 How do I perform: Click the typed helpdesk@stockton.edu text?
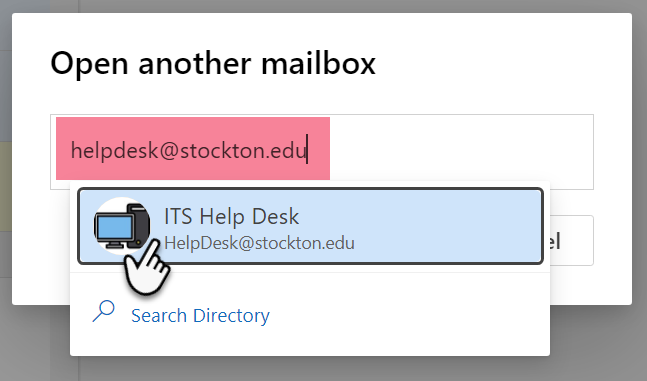pos(188,150)
